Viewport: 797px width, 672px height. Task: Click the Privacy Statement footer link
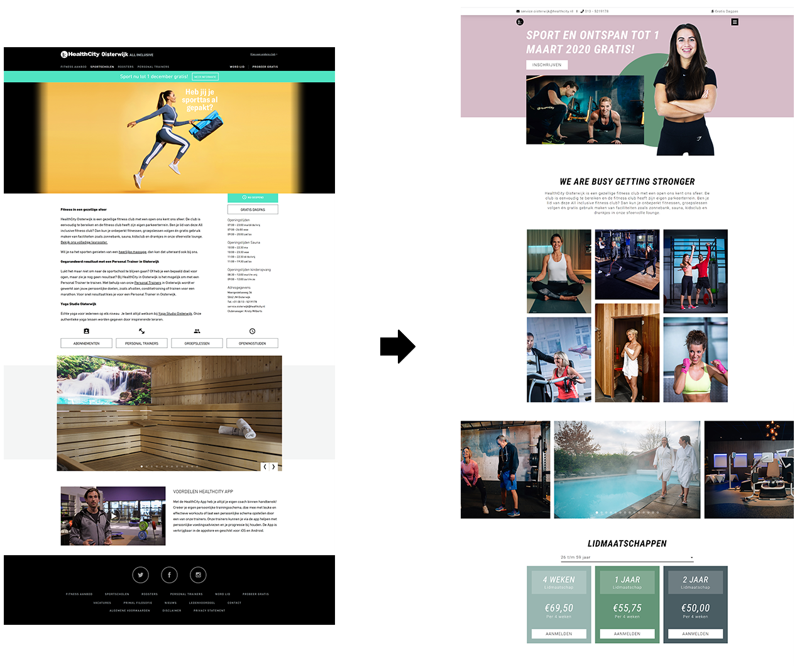[209, 610]
